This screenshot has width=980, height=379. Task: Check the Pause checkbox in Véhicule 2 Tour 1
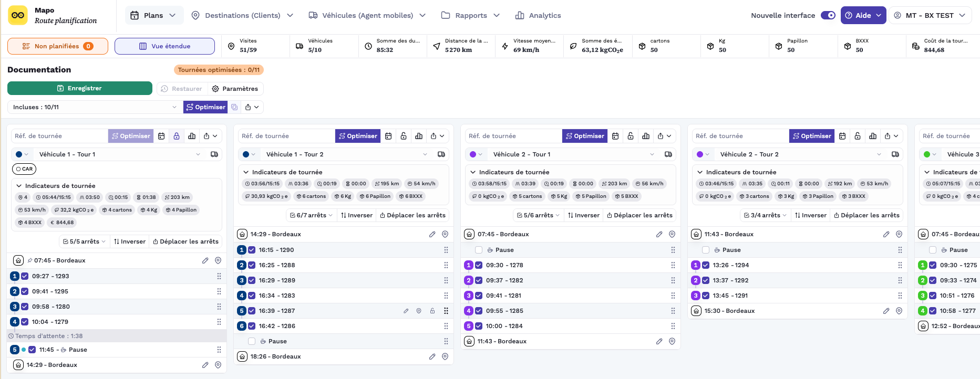479,250
